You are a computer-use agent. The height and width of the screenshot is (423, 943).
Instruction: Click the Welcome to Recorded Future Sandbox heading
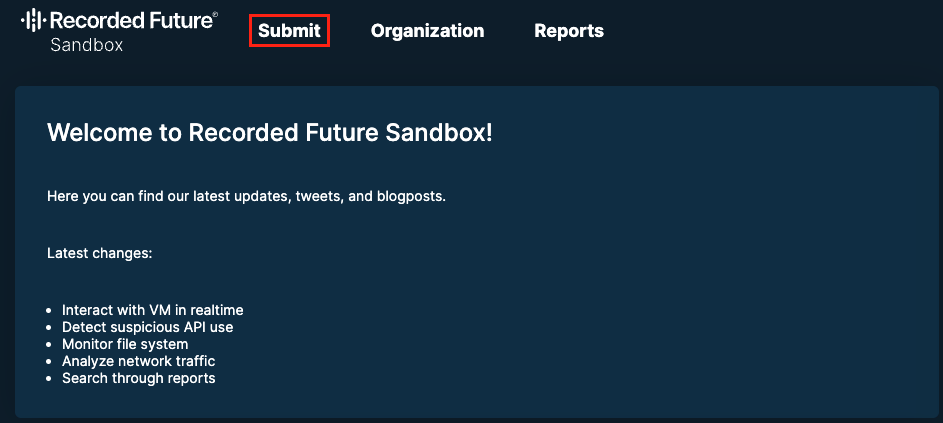tap(270, 133)
